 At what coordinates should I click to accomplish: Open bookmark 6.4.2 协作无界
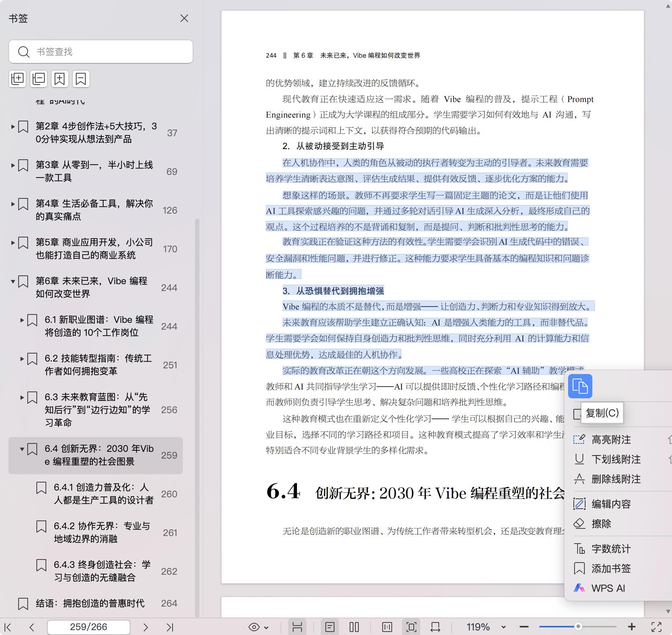point(102,532)
